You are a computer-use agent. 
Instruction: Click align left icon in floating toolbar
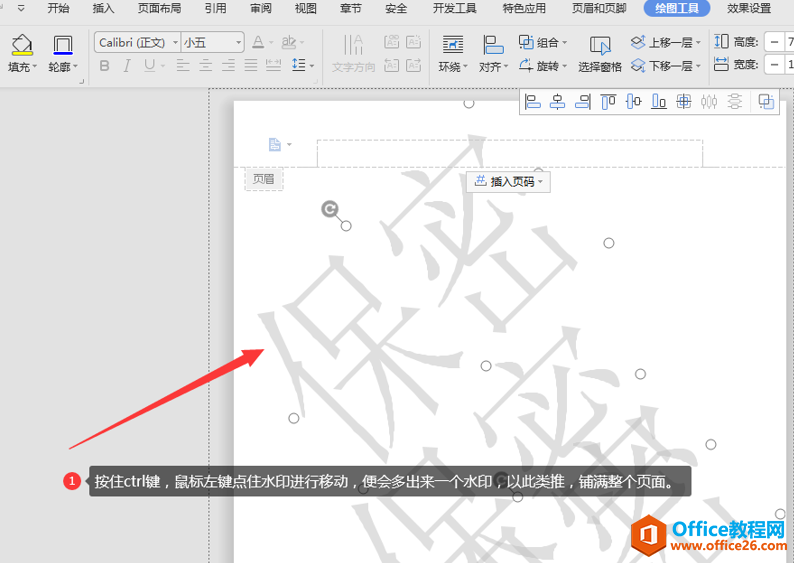coord(532,101)
